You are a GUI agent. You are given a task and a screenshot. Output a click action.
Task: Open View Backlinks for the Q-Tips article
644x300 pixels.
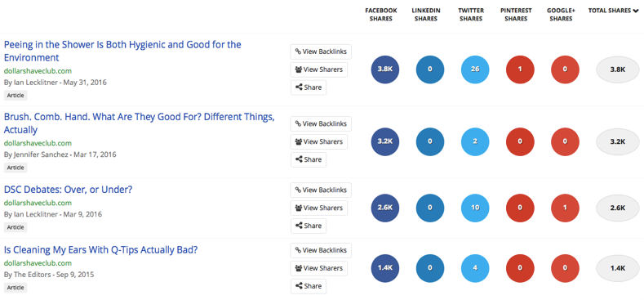(x=321, y=250)
